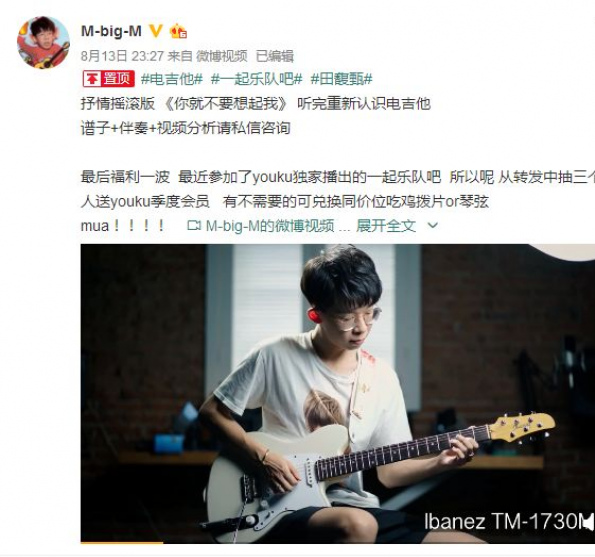Click the 已编辑 edited label
The width and height of the screenshot is (595, 557).
[x=275, y=56]
